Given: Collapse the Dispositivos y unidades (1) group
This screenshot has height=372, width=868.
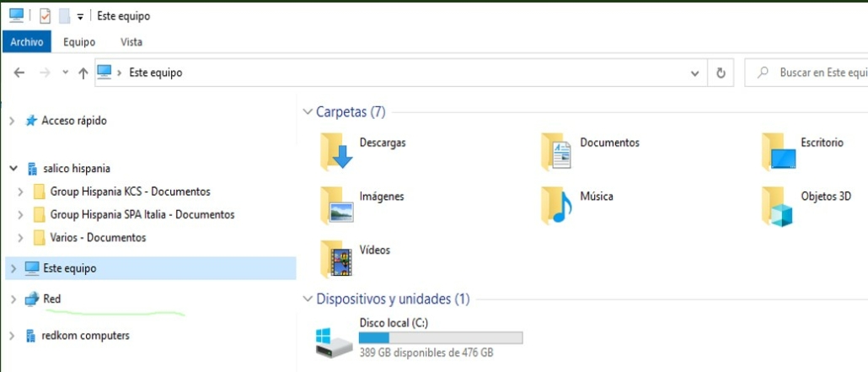Looking at the screenshot, I should click(x=308, y=299).
